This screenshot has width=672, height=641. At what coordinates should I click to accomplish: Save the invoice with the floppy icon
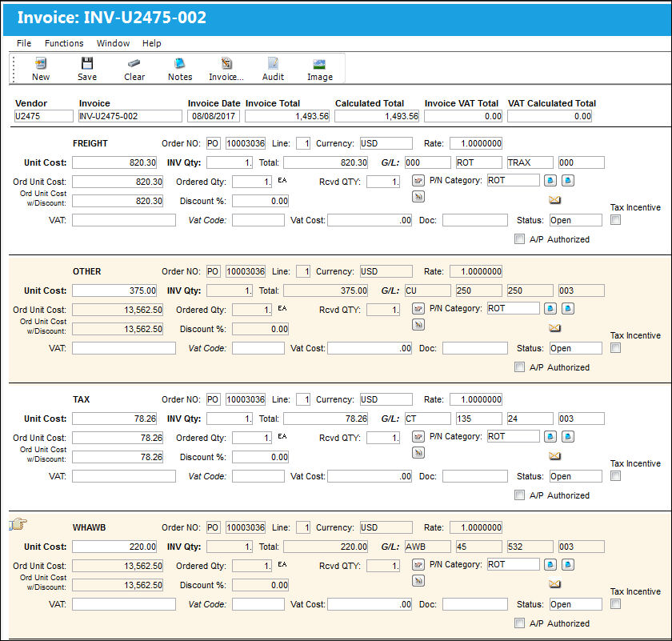coord(87,63)
